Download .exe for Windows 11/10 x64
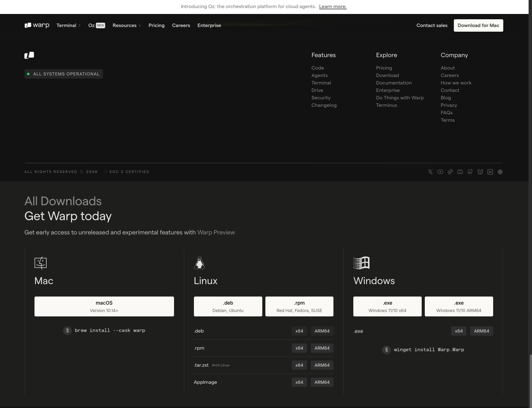This screenshot has width=532, height=408. [388, 306]
